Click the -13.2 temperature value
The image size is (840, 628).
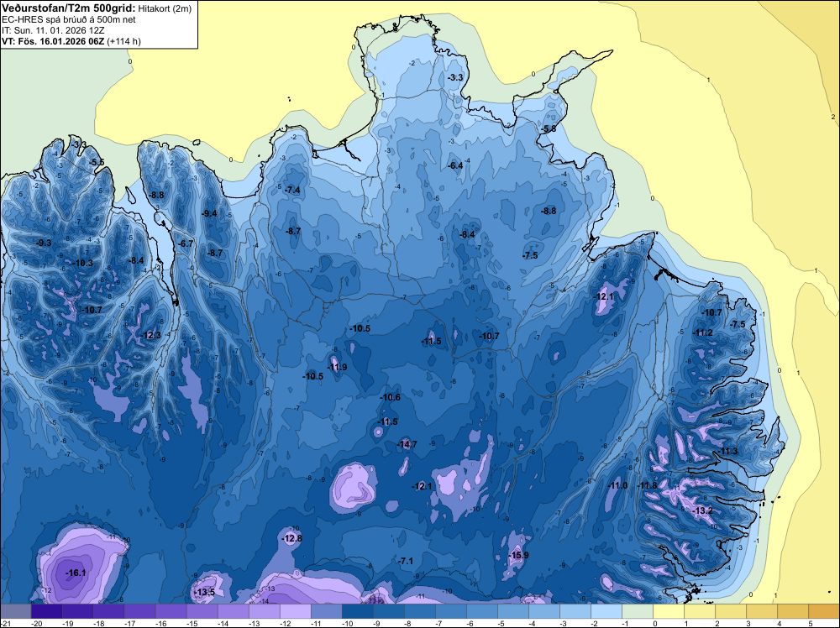pos(702,510)
